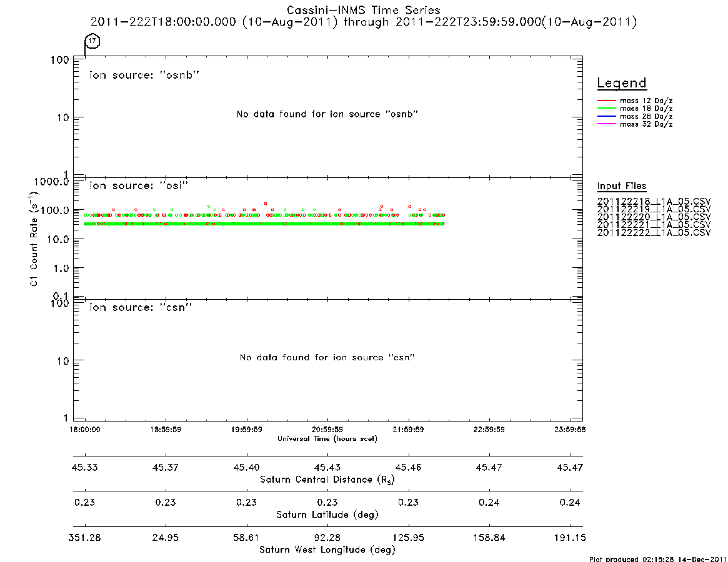Viewport: 728px width, 562px height.
Task: Click 'ion source: "osnb"' panel label
Action: click(x=144, y=75)
